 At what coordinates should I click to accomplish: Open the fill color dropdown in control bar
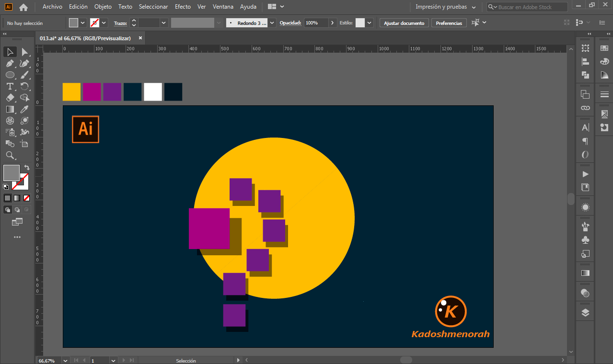tap(83, 23)
